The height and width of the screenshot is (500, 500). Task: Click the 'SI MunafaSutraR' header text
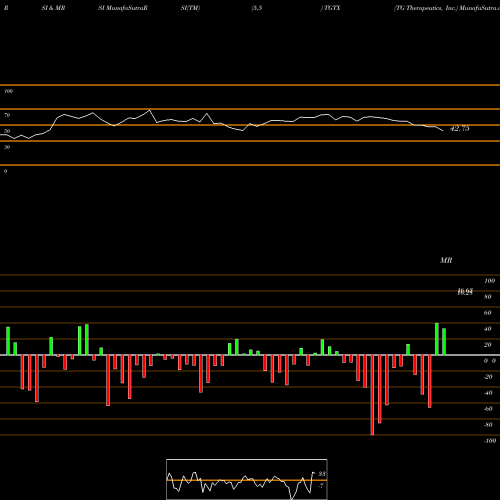coord(123,8)
